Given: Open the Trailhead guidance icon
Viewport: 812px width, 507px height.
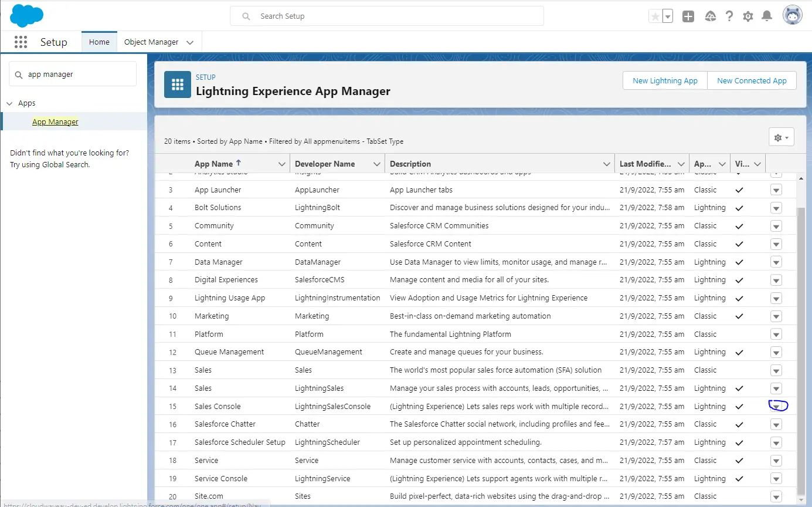Looking at the screenshot, I should (710, 16).
